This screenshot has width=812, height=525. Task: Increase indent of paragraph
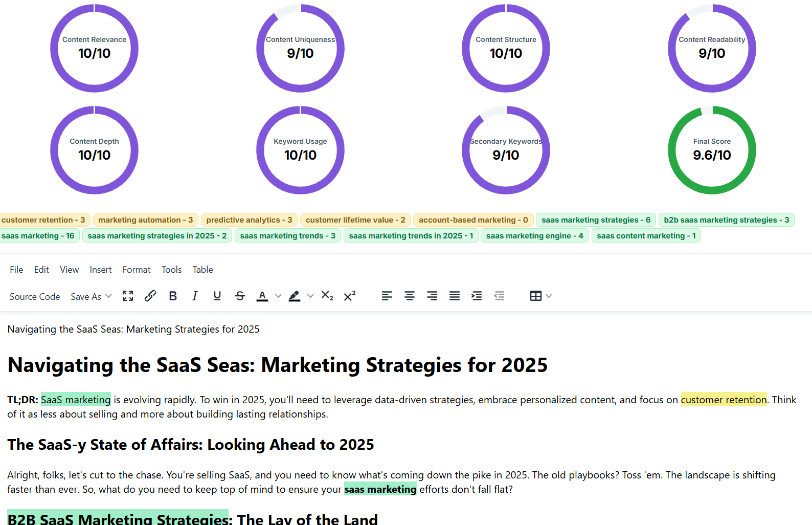tap(477, 296)
